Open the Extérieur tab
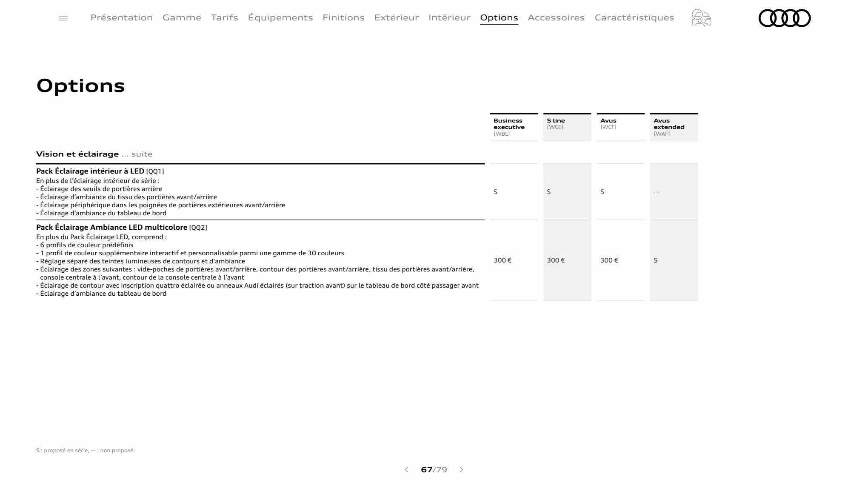This screenshot has width=868, height=488. (397, 17)
